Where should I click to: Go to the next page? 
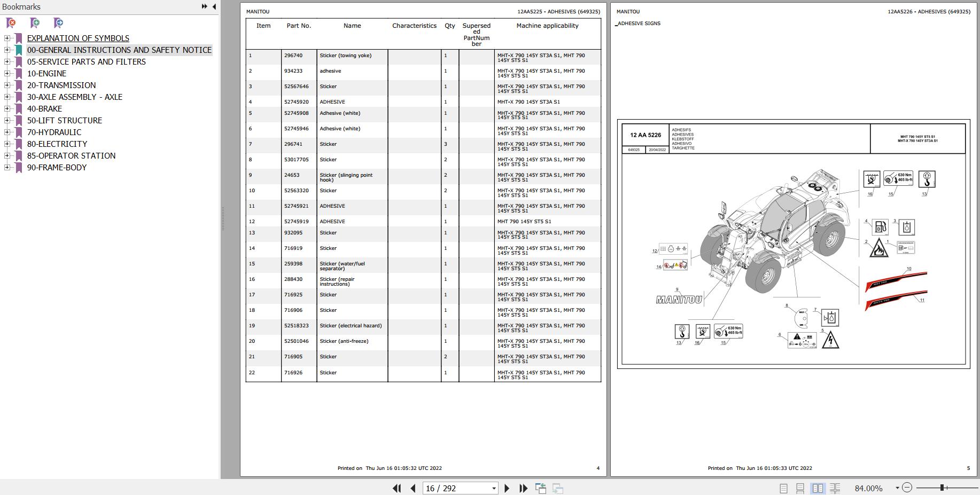click(507, 488)
